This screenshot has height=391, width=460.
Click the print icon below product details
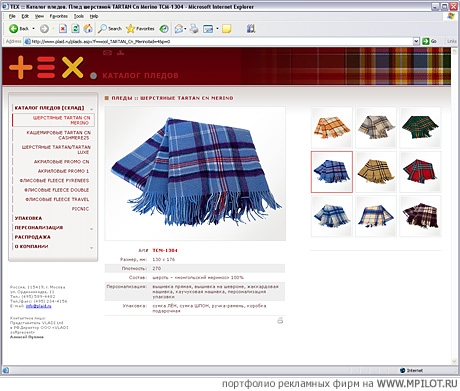click(280, 320)
